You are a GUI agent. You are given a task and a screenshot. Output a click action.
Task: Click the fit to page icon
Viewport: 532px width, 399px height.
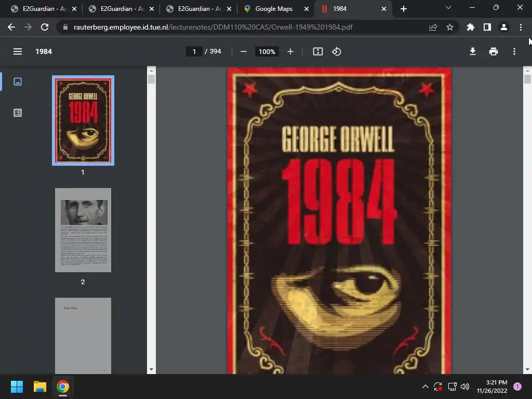pyautogui.click(x=318, y=51)
